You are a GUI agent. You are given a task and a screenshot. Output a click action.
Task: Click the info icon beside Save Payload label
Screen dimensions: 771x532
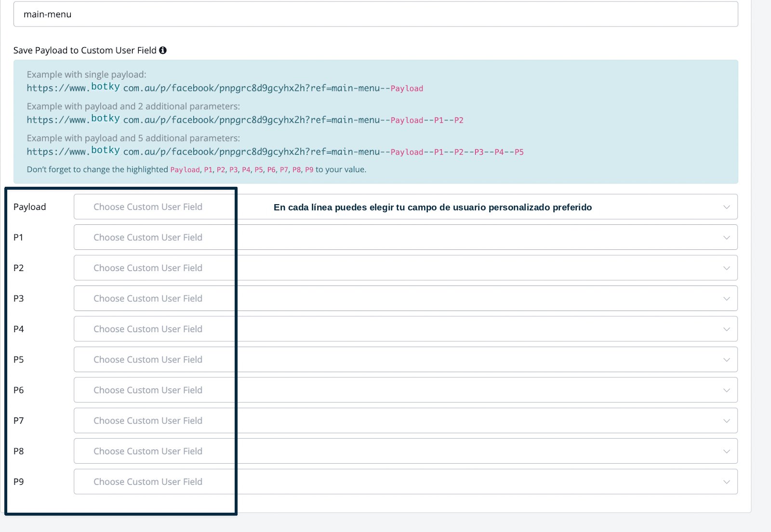point(163,50)
